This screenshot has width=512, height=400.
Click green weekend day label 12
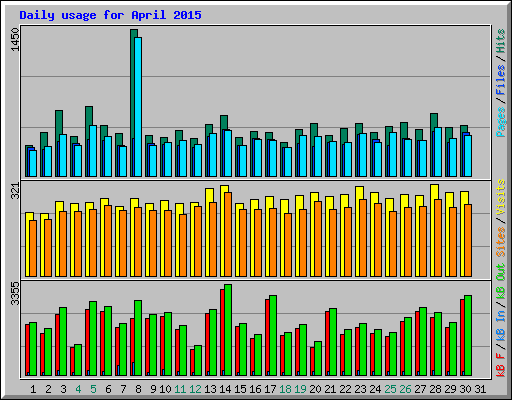195,389
